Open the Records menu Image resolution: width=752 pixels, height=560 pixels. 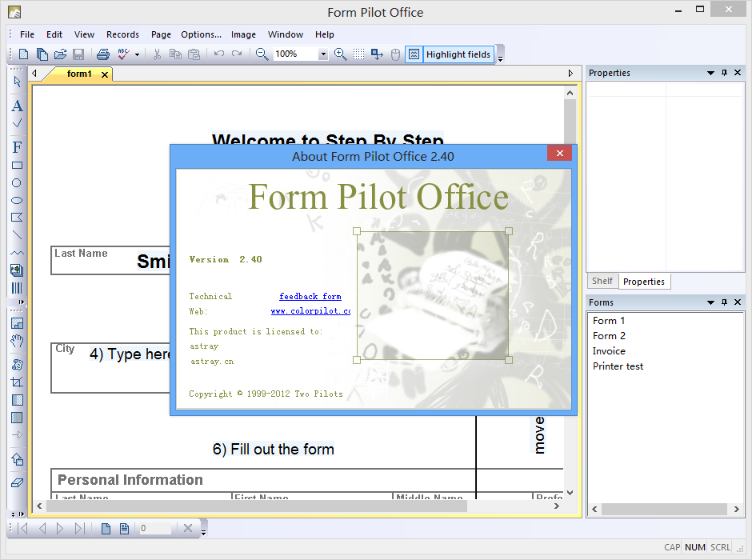coord(122,34)
